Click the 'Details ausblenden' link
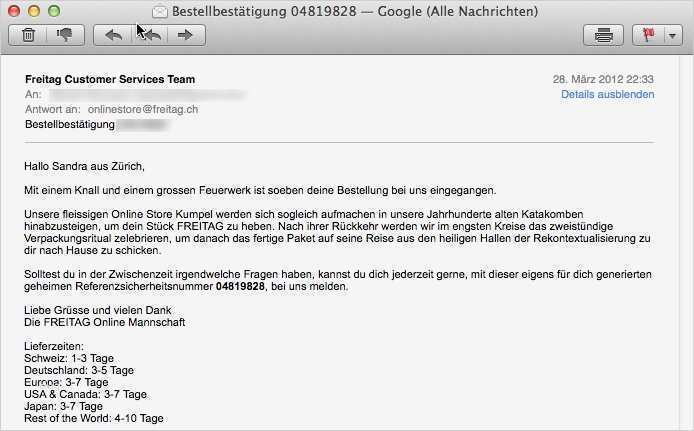Image resolution: width=694 pixels, height=431 pixels. pos(607,94)
